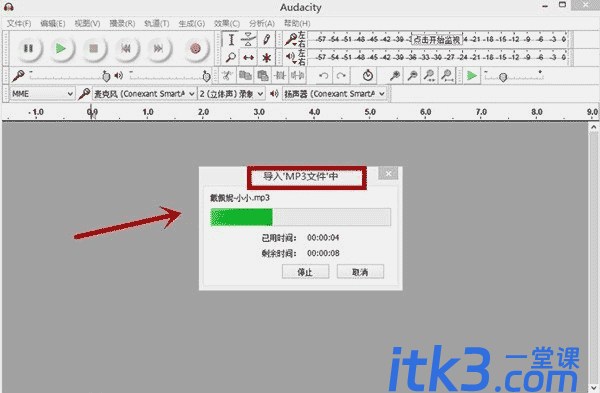This screenshot has width=600, height=393.
Task: Pick the Zoom magnifier tool
Action: point(231,57)
